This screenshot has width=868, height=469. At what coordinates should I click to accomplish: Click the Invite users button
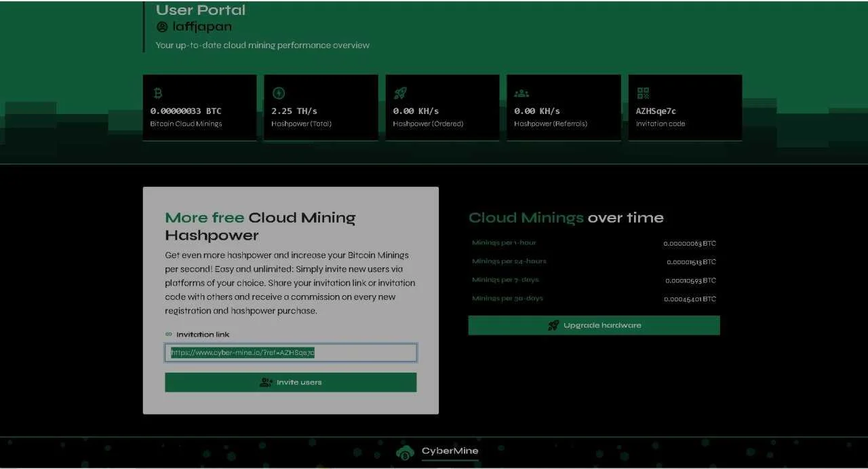tap(291, 382)
